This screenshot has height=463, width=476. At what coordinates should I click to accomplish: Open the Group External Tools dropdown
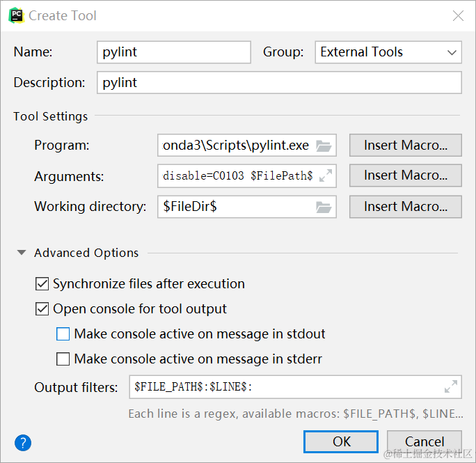(388, 52)
